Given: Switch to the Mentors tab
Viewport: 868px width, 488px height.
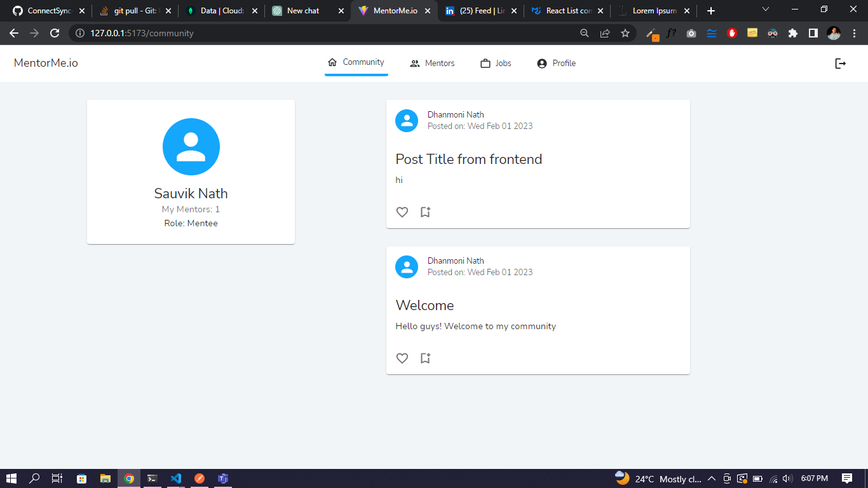Looking at the screenshot, I should point(439,62).
